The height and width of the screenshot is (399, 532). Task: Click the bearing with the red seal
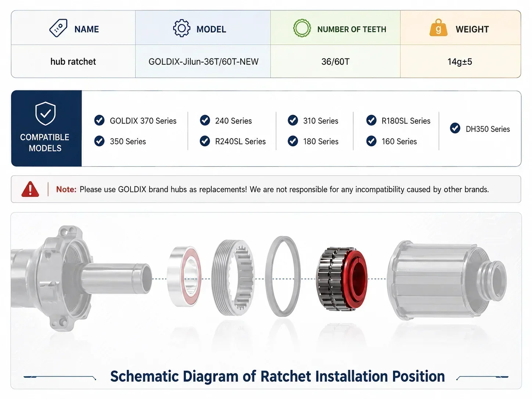184,276
